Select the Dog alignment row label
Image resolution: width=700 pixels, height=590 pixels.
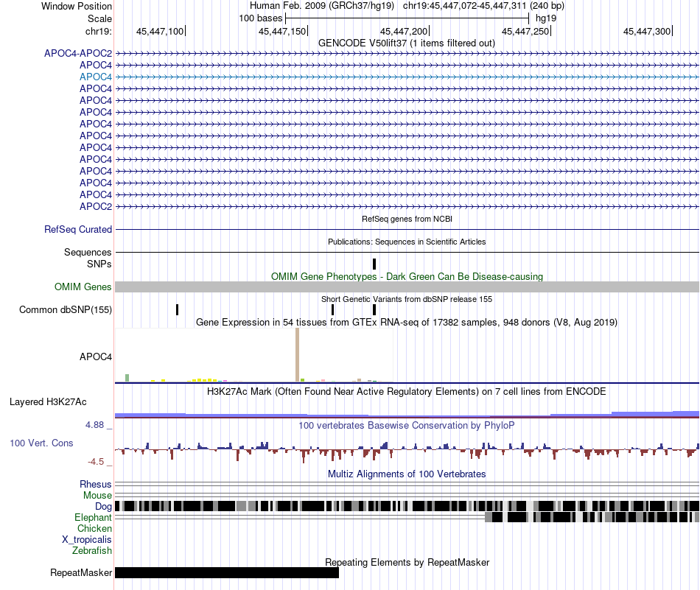click(103, 506)
